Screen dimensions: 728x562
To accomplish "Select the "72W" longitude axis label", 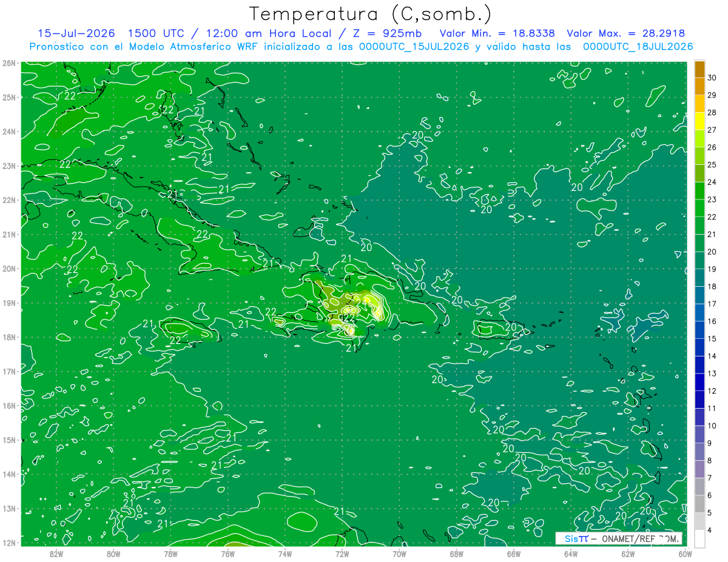I will tap(342, 554).
